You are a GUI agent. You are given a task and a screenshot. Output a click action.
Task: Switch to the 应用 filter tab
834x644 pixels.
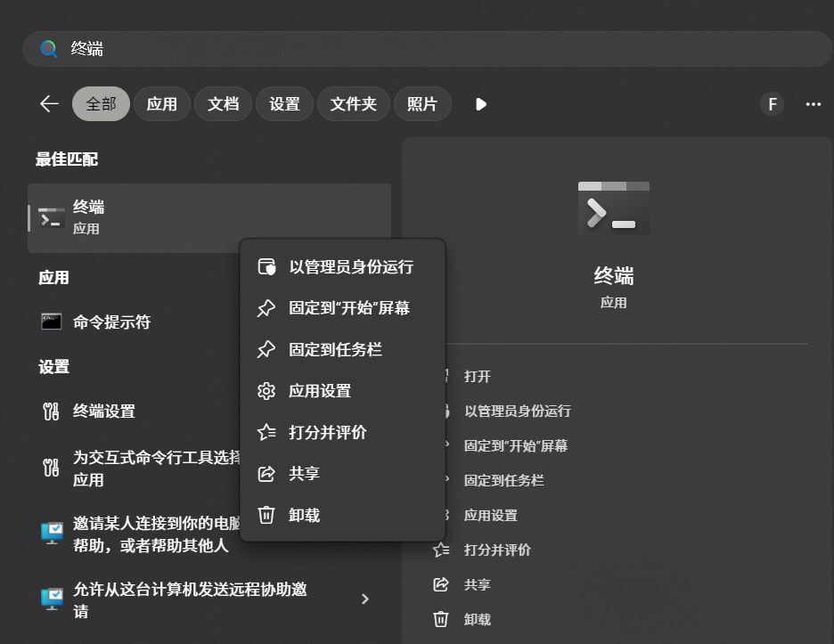(x=161, y=103)
